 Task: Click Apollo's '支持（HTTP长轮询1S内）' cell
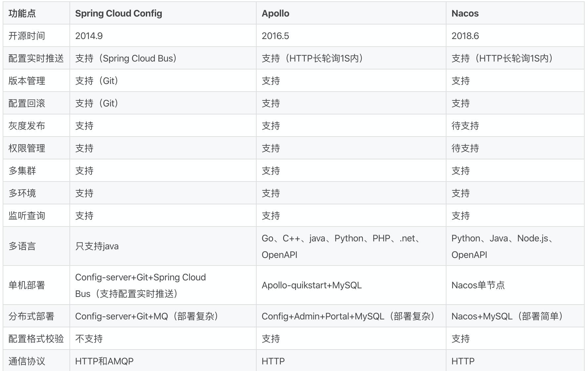351,58
